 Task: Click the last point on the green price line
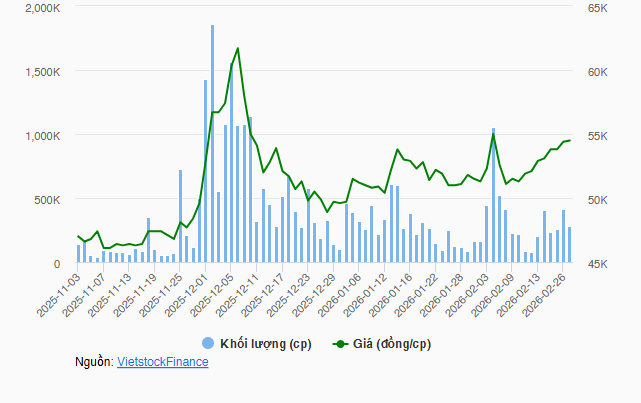tap(569, 140)
